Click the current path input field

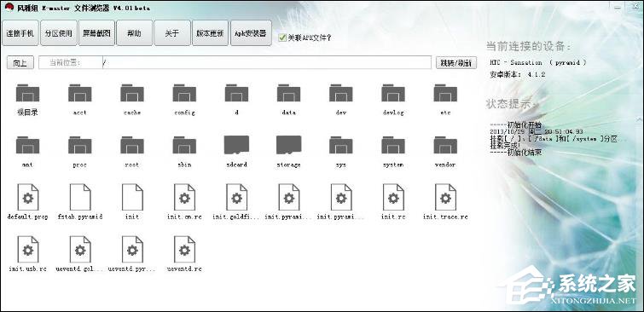click(266, 63)
